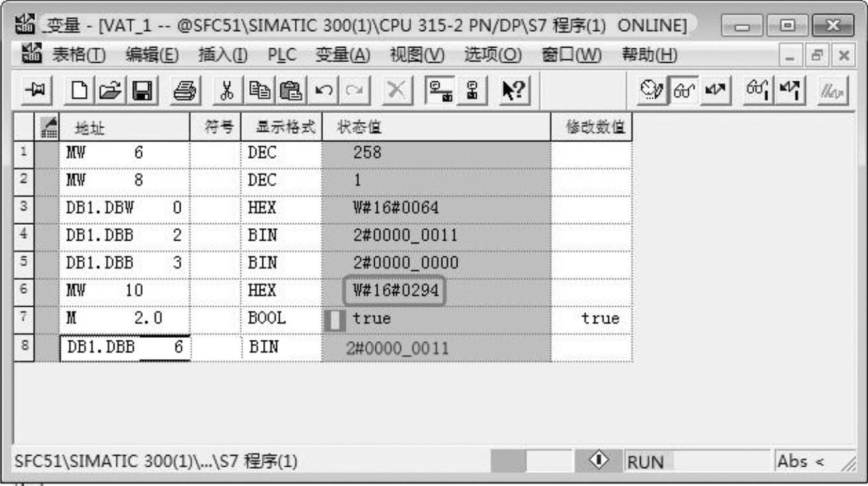Click the 状态值 column header

436,126
